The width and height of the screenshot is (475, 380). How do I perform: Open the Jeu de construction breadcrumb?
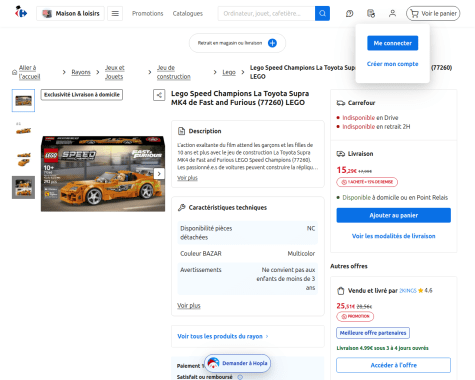tap(174, 72)
